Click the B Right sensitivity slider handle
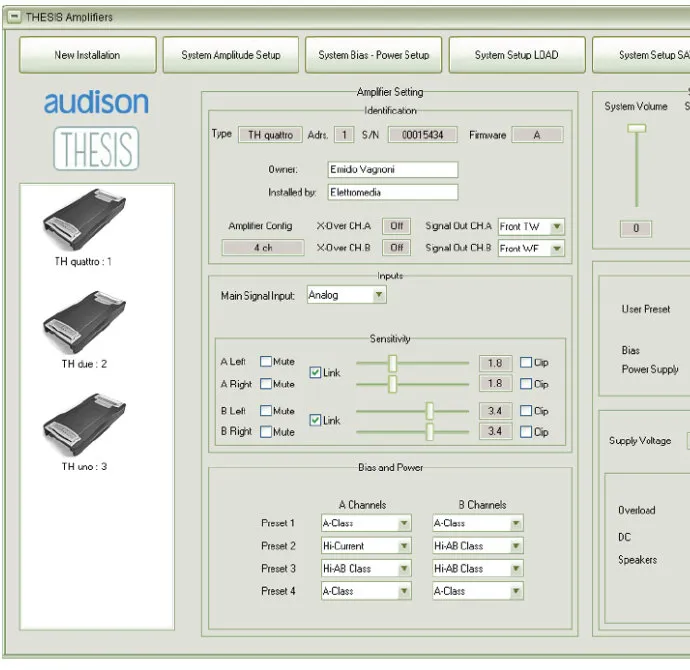The height and width of the screenshot is (670, 690). click(429, 432)
